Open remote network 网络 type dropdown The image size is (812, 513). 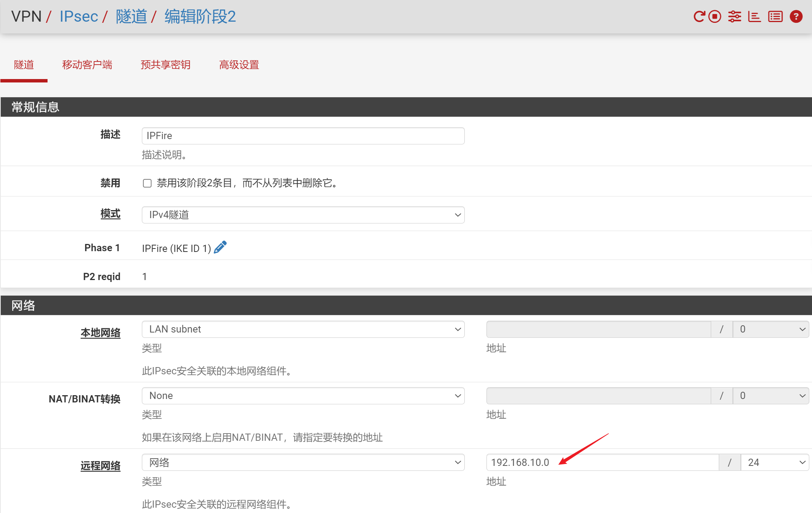303,462
